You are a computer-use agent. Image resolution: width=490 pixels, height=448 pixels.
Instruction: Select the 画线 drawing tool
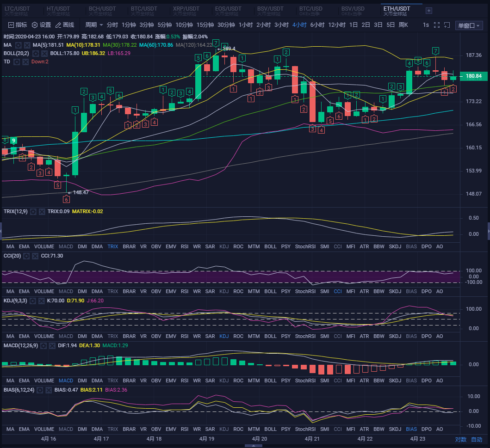[65, 25]
